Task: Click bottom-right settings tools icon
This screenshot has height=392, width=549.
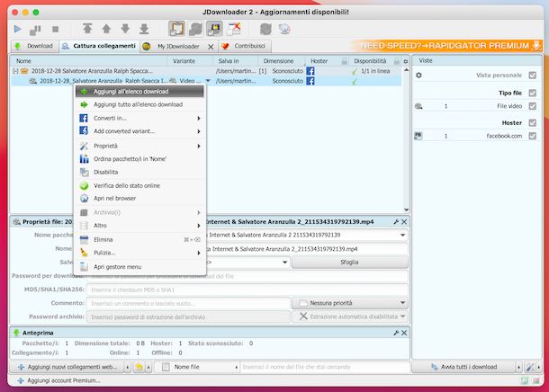Action: click(530, 367)
